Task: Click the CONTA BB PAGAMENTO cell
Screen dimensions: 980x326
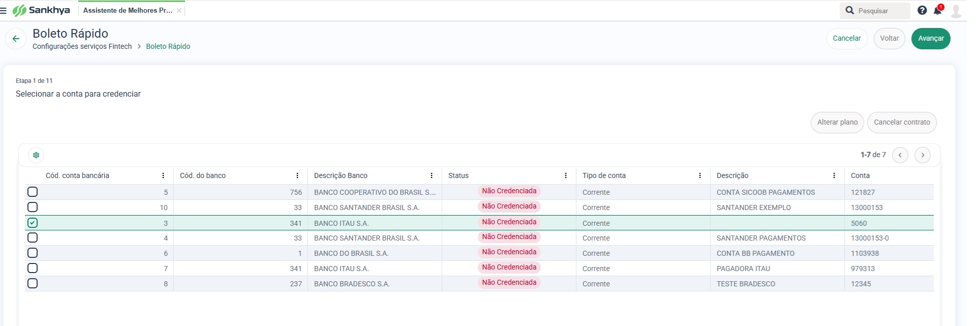Action: click(777, 253)
